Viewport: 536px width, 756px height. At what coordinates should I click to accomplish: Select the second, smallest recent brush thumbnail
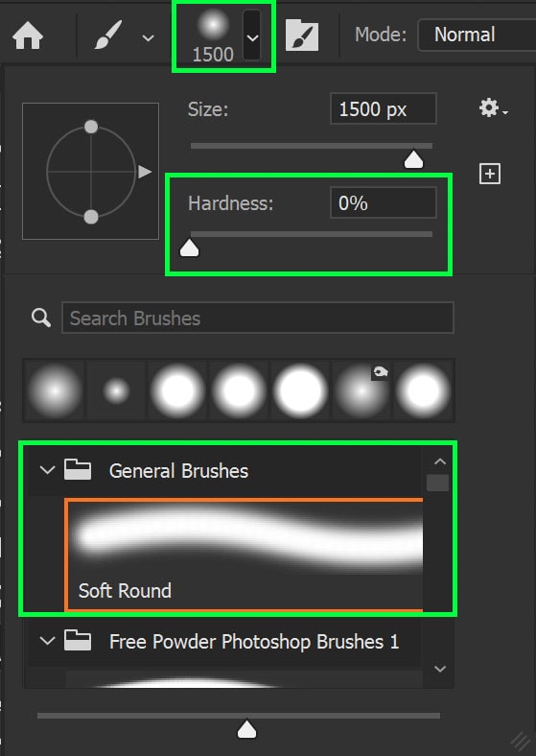tap(116, 390)
